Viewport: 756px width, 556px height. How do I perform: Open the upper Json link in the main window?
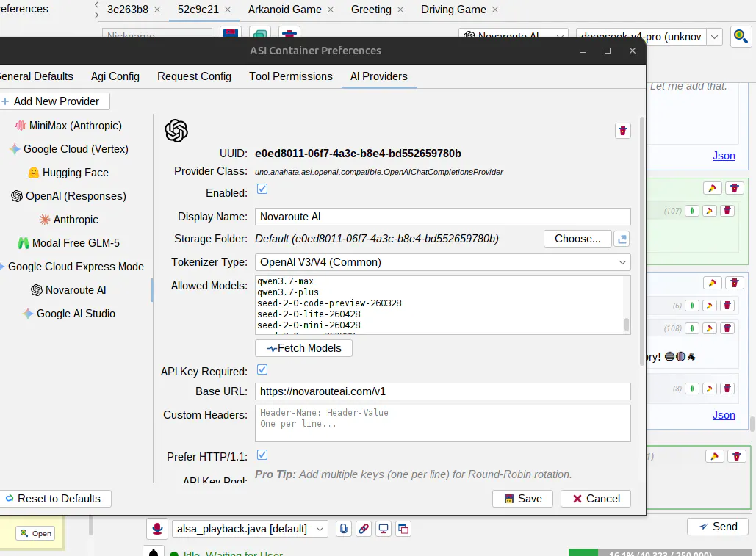(x=724, y=156)
